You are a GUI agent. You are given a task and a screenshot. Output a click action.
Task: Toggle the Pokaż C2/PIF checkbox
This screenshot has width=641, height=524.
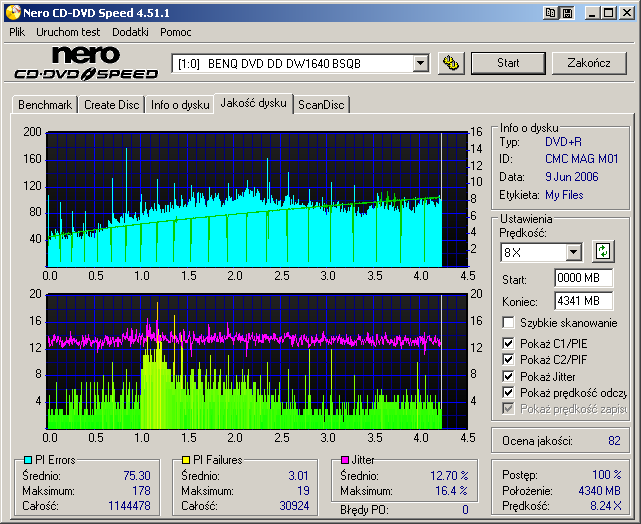(x=508, y=359)
